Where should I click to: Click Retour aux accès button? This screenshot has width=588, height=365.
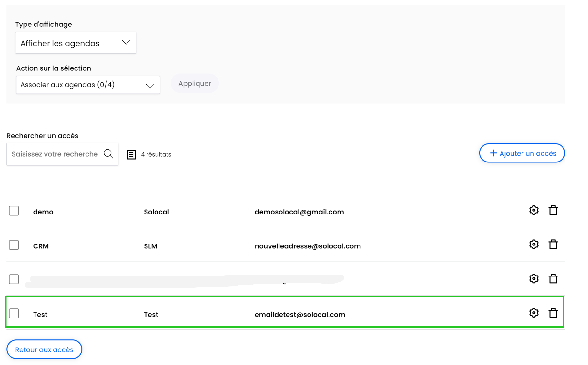pyautogui.click(x=44, y=349)
